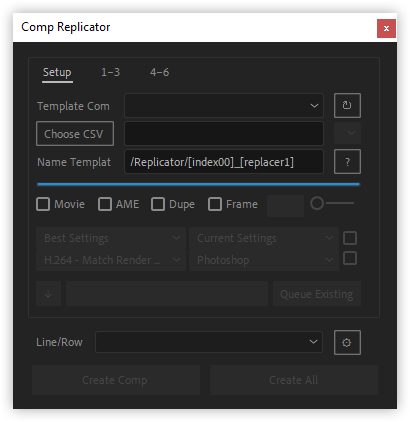Click the refresh template comps icon
Viewport: 410px width, 422px height.
(347, 105)
